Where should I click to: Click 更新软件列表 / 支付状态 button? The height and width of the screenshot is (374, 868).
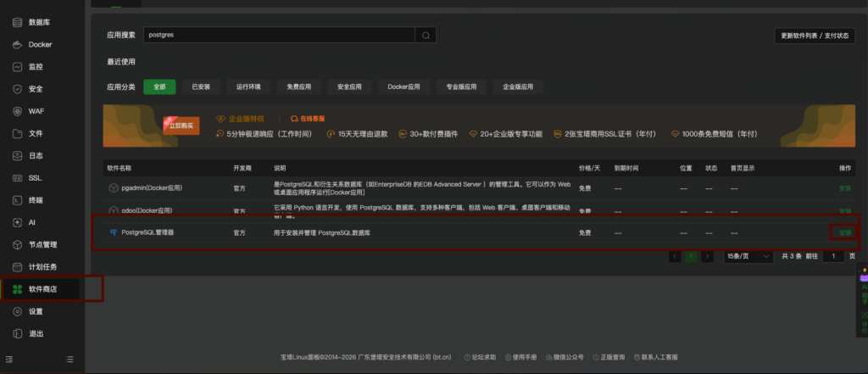coord(815,36)
